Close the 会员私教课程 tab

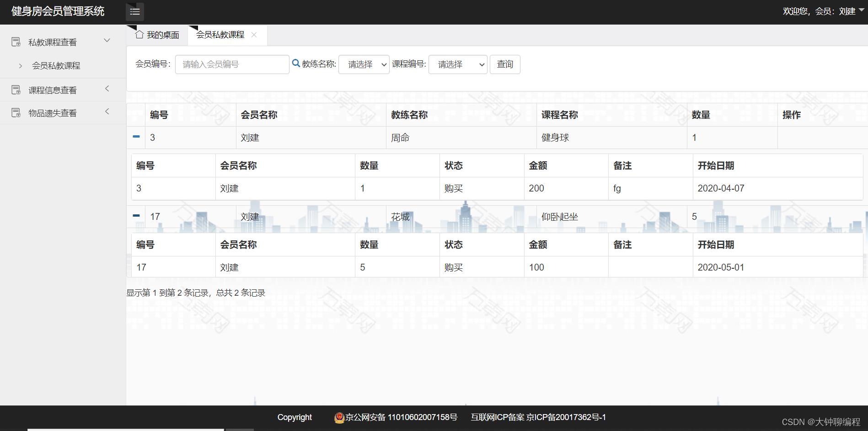[254, 34]
